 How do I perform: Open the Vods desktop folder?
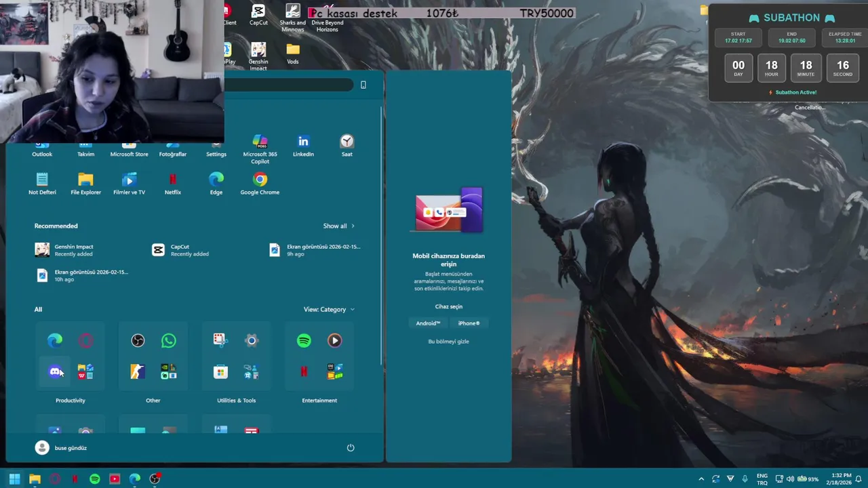293,54
